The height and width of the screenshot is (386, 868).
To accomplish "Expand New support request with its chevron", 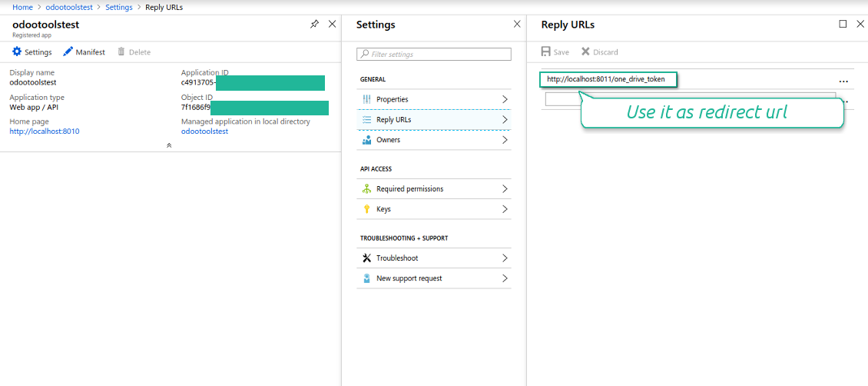I will click(x=505, y=278).
